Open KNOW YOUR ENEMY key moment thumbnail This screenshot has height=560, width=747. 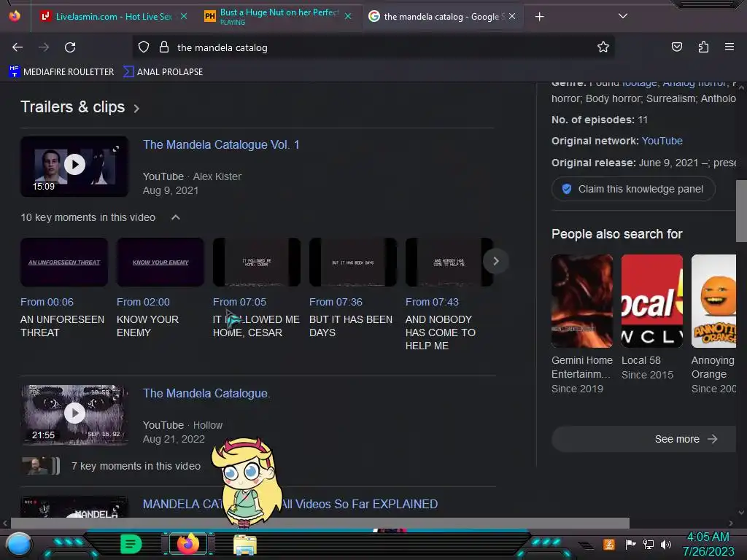160,262
